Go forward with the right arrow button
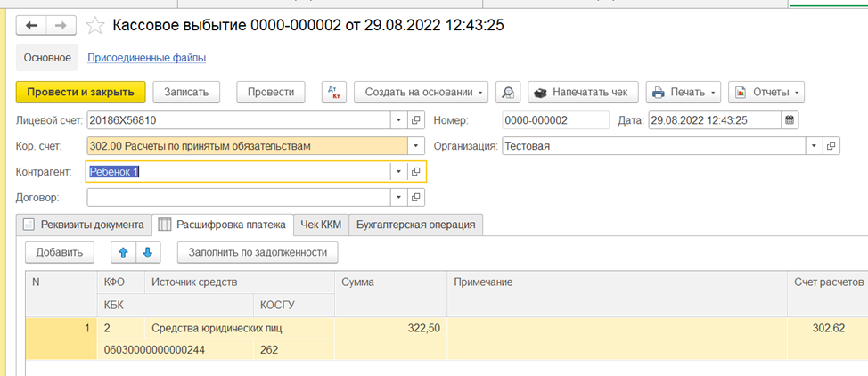 [x=61, y=26]
